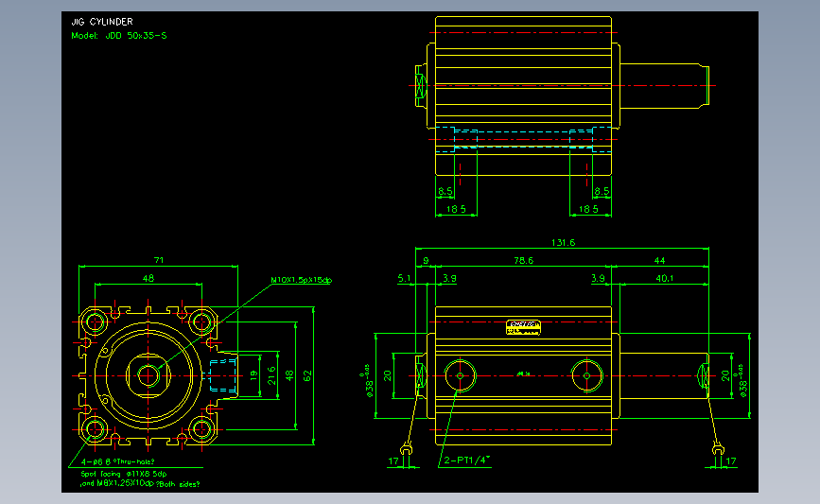Click the vertical 48 dimension beside 62

click(x=289, y=375)
